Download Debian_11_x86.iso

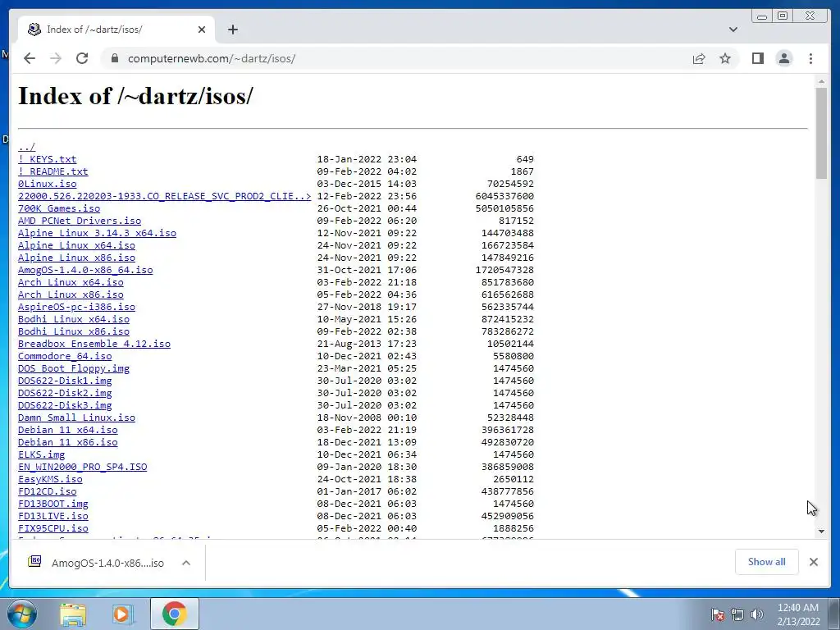[x=67, y=442]
